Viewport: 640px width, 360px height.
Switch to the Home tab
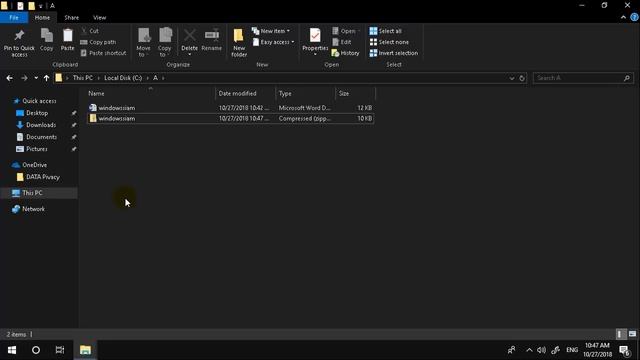[42, 18]
